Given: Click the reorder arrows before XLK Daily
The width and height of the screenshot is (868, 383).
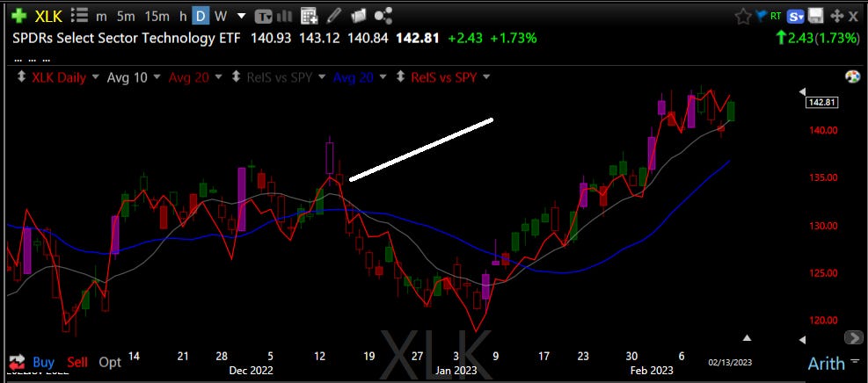Looking at the screenshot, I should coord(21,77).
